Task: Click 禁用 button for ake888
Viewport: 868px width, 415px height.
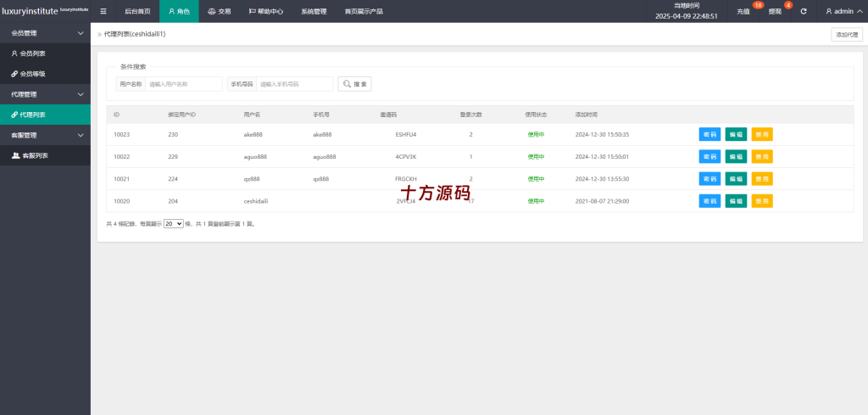Action: click(762, 135)
